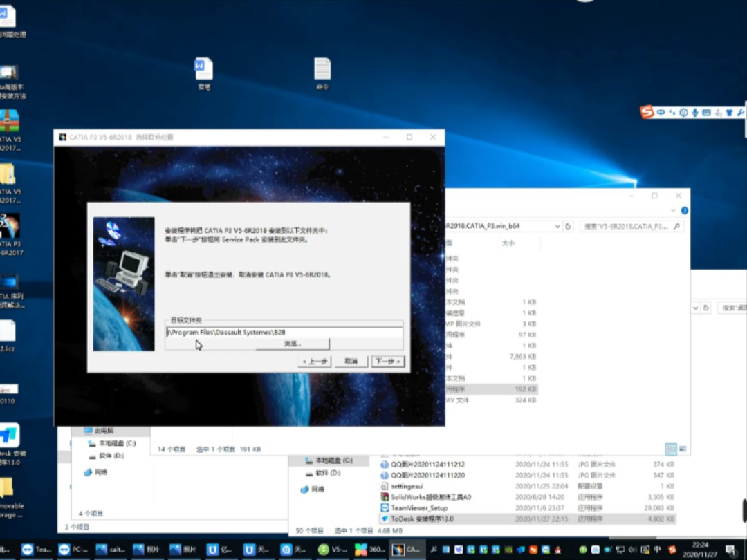Select ToDesk 安装程序13.0 file row
The image size is (747, 560).
tap(527, 519)
